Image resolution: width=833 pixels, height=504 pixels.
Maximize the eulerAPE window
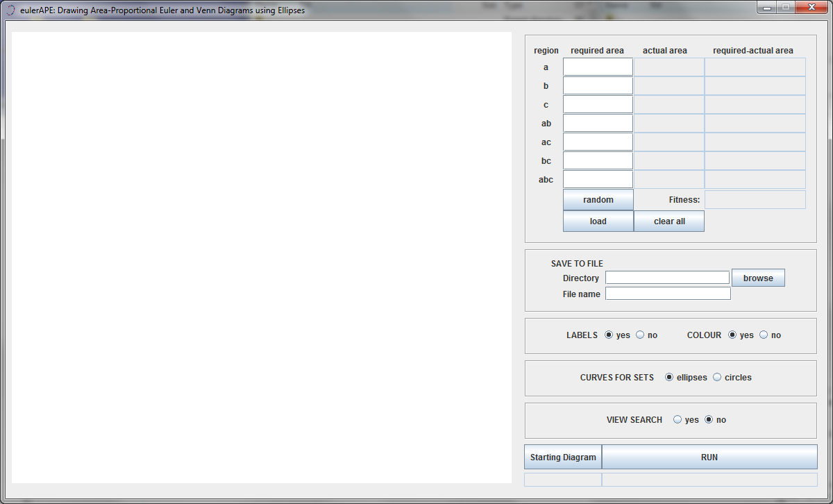pyautogui.click(x=786, y=7)
